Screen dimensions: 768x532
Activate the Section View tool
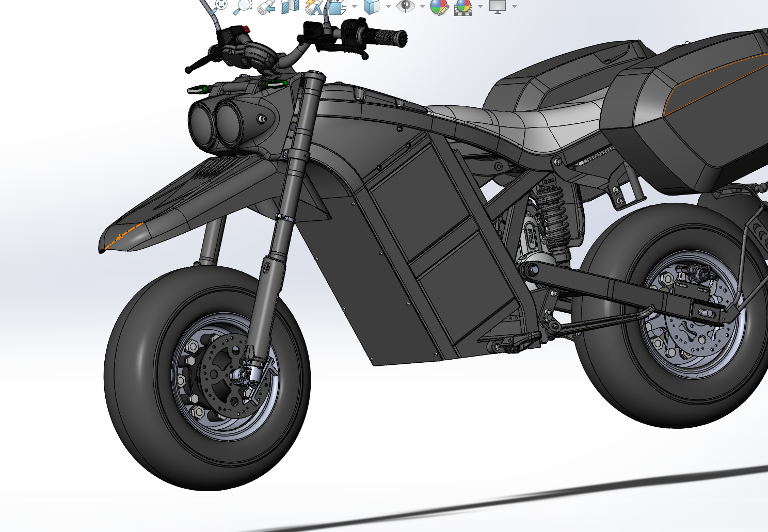290,6
